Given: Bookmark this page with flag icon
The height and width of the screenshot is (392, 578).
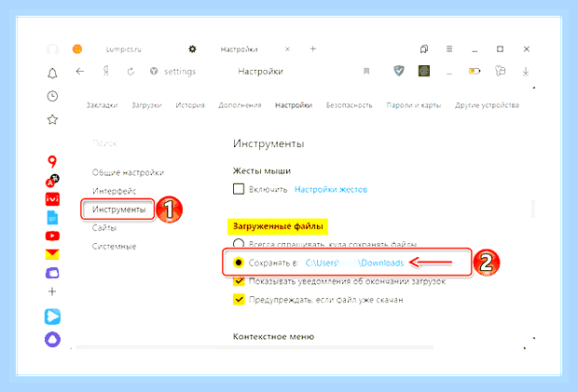Looking at the screenshot, I should click(x=366, y=71).
